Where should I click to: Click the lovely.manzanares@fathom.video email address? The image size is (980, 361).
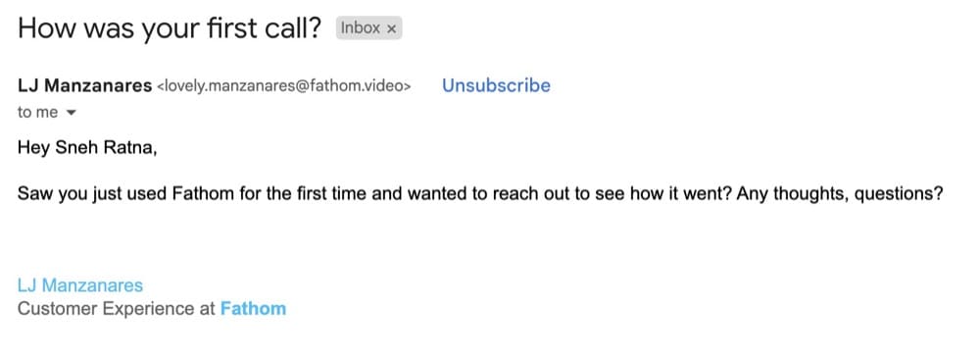coord(284,86)
